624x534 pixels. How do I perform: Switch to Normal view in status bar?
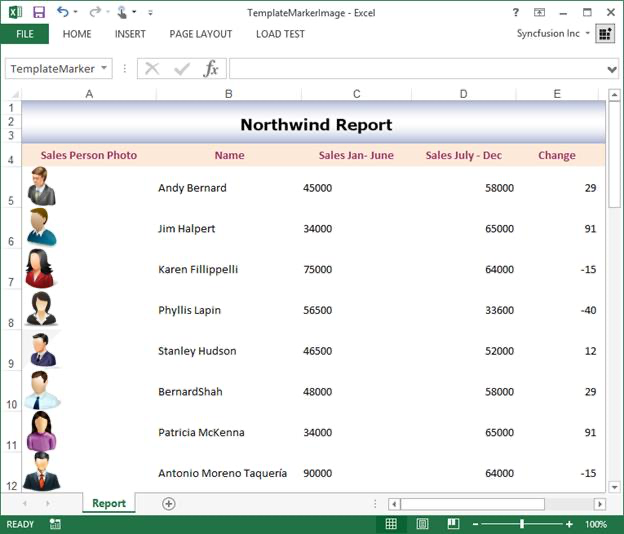[x=391, y=524]
